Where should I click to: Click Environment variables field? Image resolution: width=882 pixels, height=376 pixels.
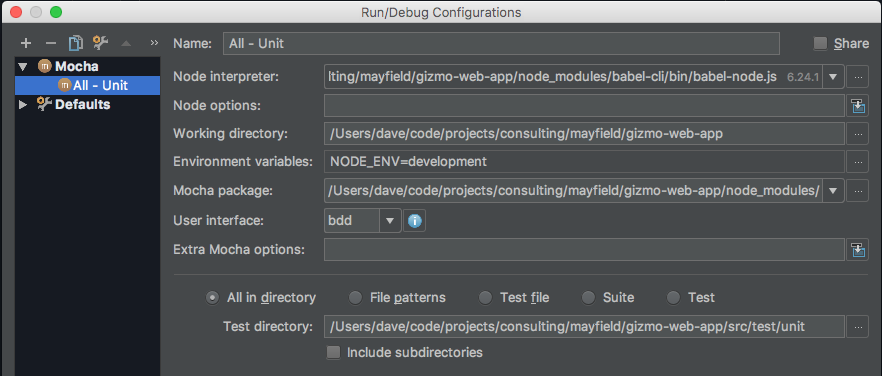(x=584, y=163)
